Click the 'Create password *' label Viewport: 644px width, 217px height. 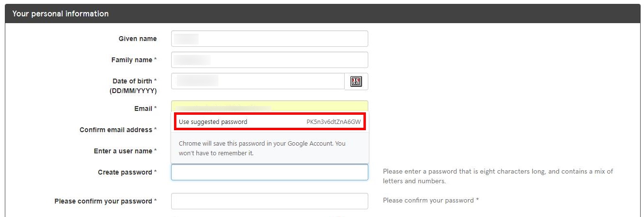[127, 172]
